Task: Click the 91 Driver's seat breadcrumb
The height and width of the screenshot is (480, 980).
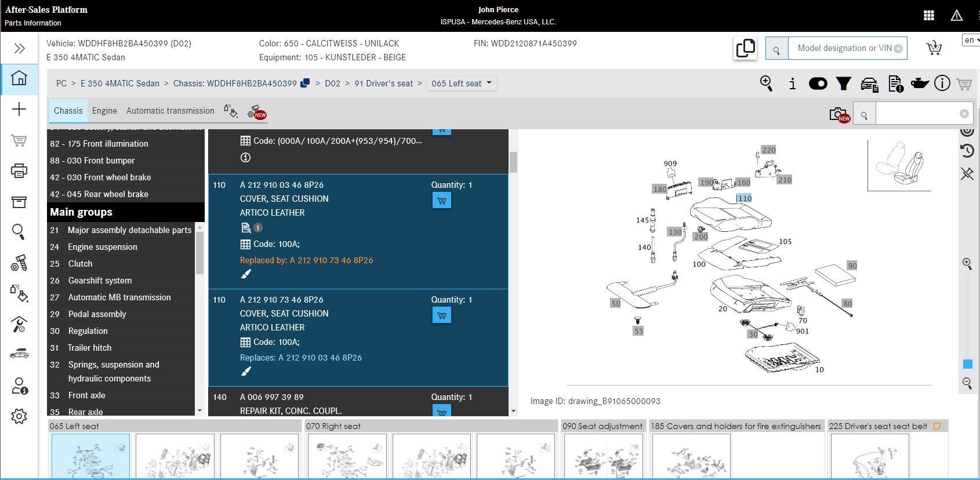Action: 383,83
